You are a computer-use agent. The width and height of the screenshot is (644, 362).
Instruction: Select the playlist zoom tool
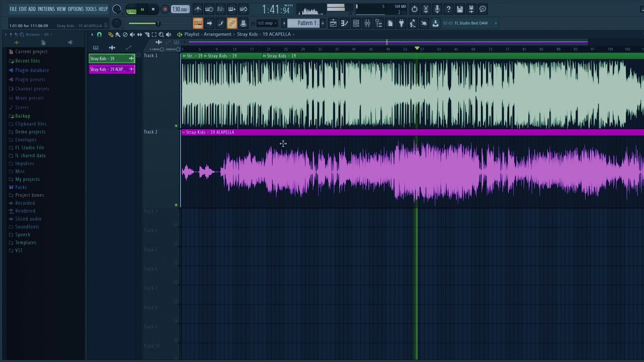[x=161, y=35]
